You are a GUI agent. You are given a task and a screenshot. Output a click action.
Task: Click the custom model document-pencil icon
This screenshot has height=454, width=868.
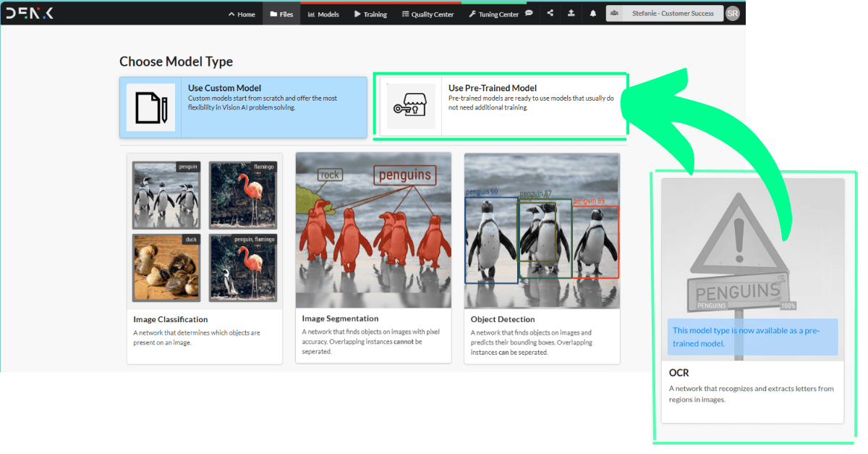click(x=150, y=108)
